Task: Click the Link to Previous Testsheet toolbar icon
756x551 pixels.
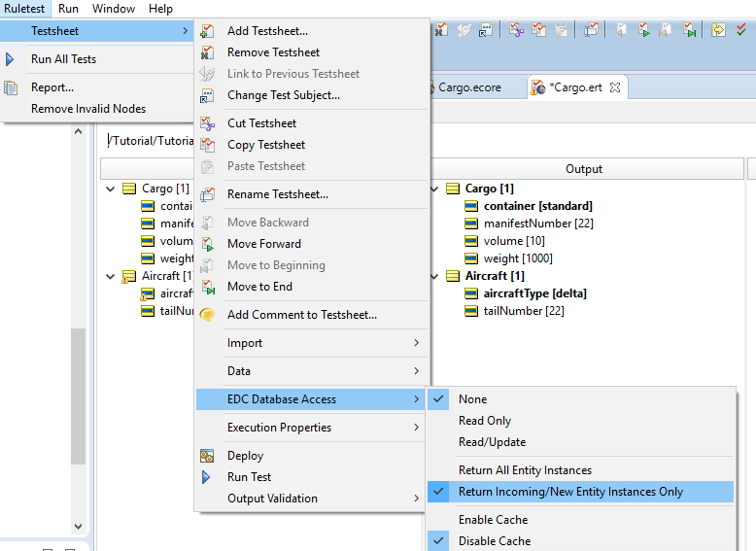Action: pos(464,30)
